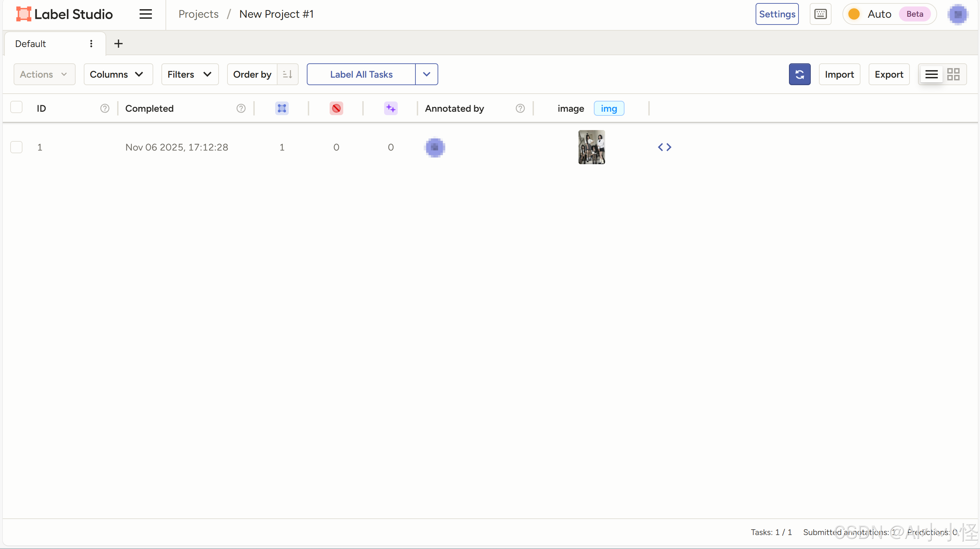Click the sort order direction icon

[288, 74]
